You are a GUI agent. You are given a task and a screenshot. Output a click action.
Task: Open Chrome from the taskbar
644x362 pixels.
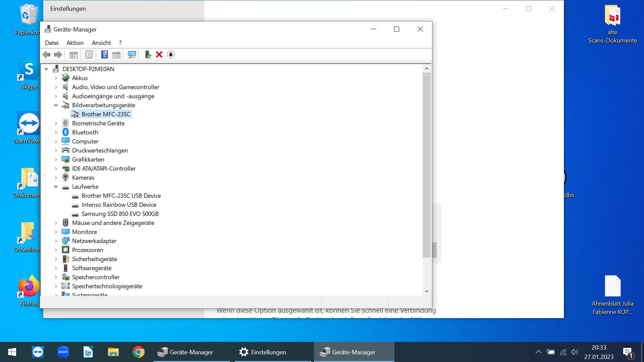[138, 352]
